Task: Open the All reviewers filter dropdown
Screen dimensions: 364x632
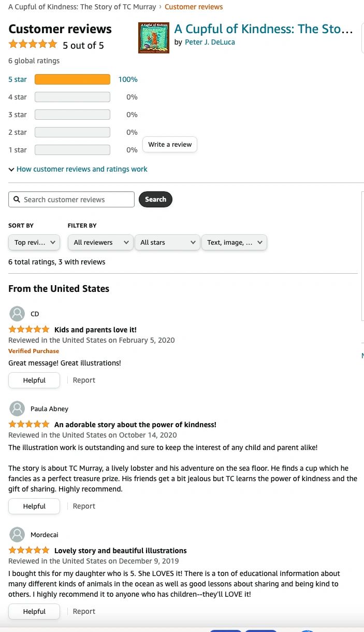Action: pos(100,243)
